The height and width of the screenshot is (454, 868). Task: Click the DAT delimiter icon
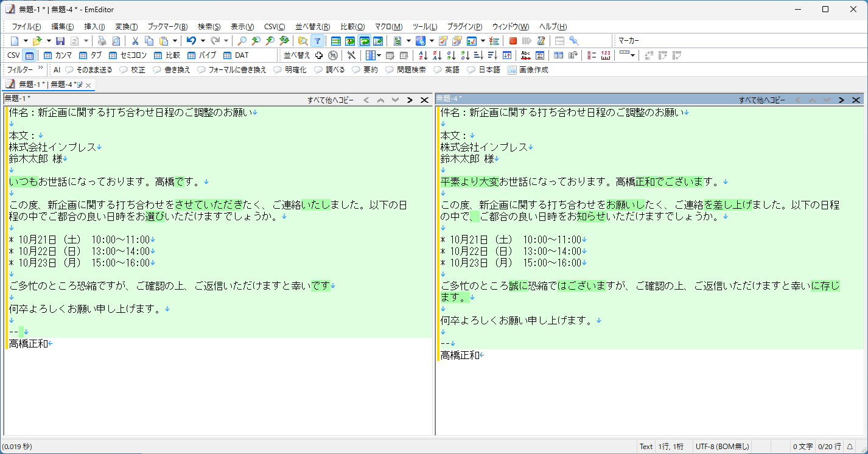click(234, 55)
